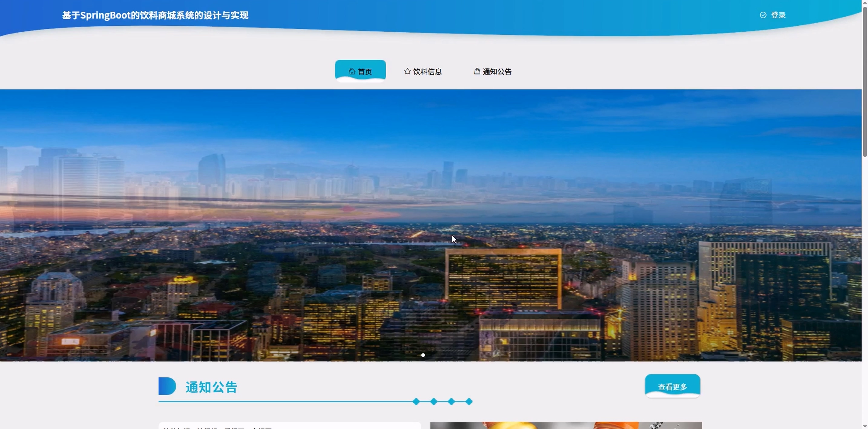
Task: Click the star icon beside 饮料信息
Action: (x=407, y=71)
